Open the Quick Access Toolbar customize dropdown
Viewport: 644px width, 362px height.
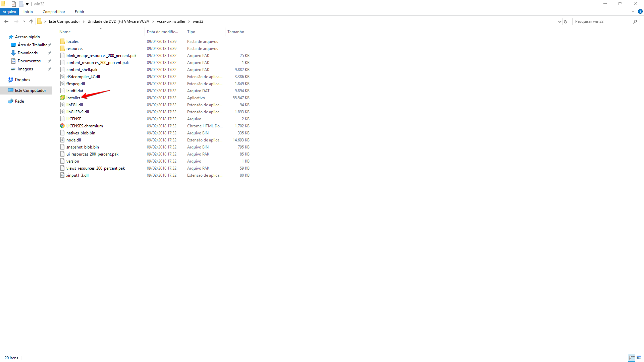[28, 4]
